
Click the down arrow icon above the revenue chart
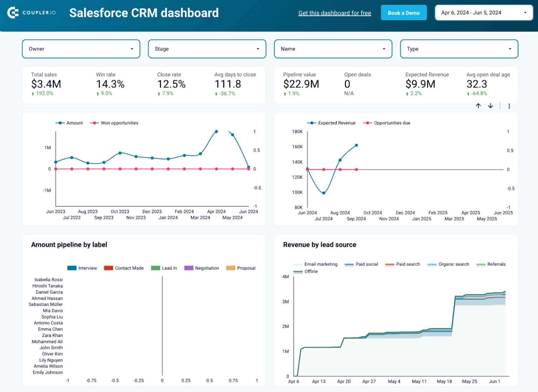[x=490, y=106]
